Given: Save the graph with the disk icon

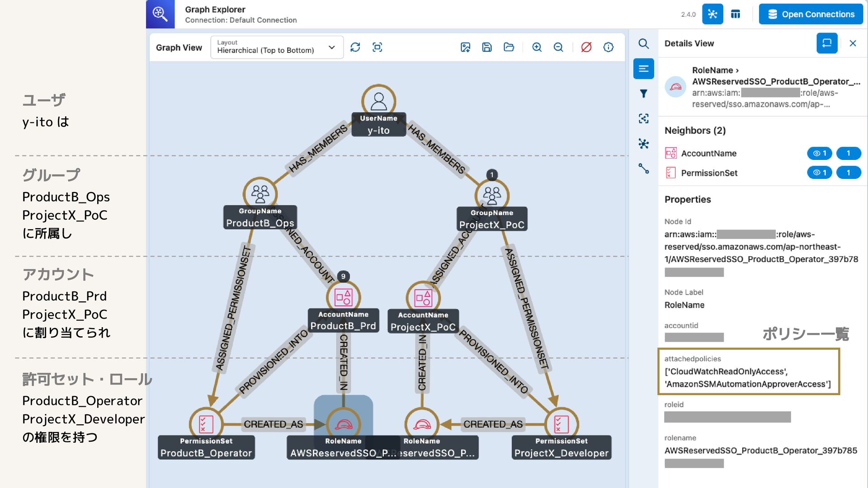Looking at the screenshot, I should pyautogui.click(x=487, y=47).
